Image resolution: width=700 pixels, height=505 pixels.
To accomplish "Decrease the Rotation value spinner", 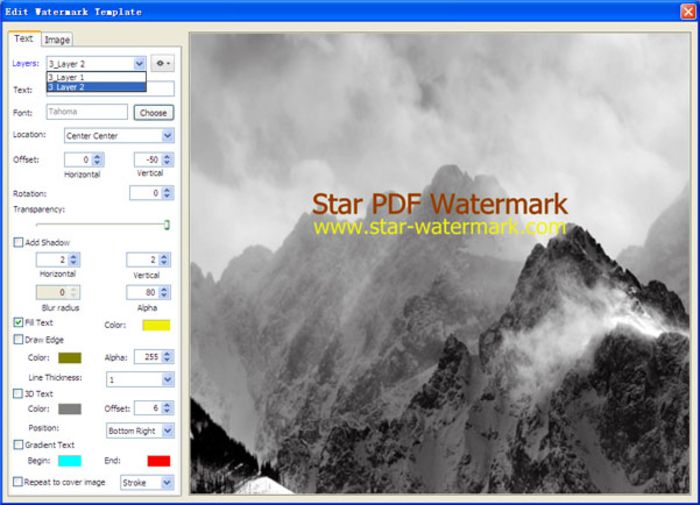I will 167,196.
